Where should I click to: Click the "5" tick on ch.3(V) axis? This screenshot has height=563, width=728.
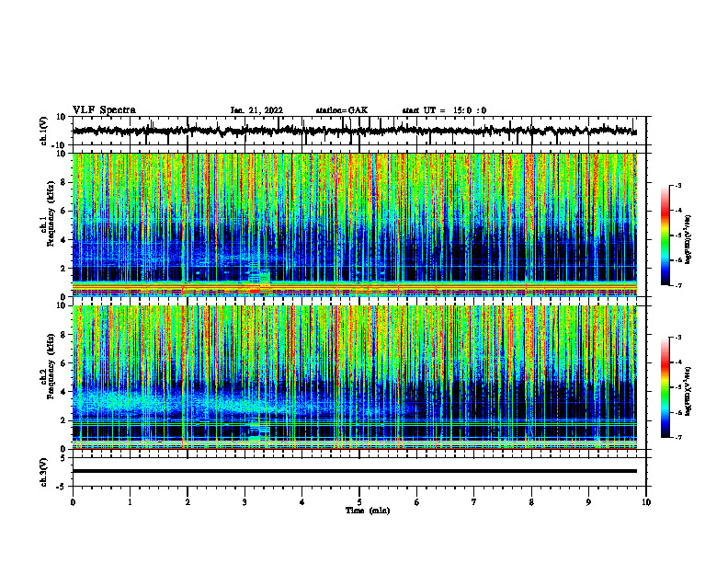point(63,457)
